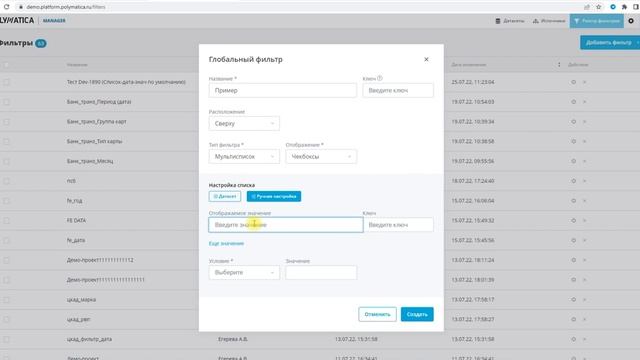Delete the Тест Dev-1890 filter row
The image size is (640, 360).
coord(584,82)
